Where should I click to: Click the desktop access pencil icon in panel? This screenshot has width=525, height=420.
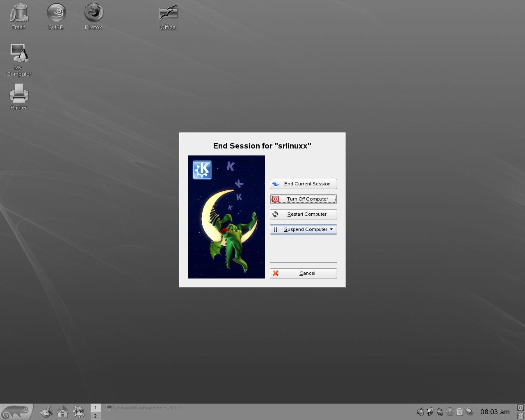pyautogui.click(x=46, y=412)
